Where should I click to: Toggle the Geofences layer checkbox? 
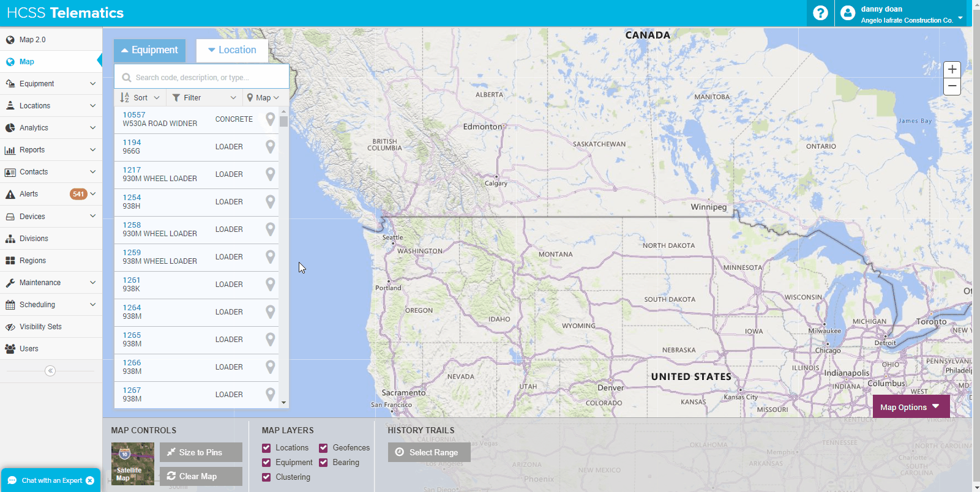(323, 448)
